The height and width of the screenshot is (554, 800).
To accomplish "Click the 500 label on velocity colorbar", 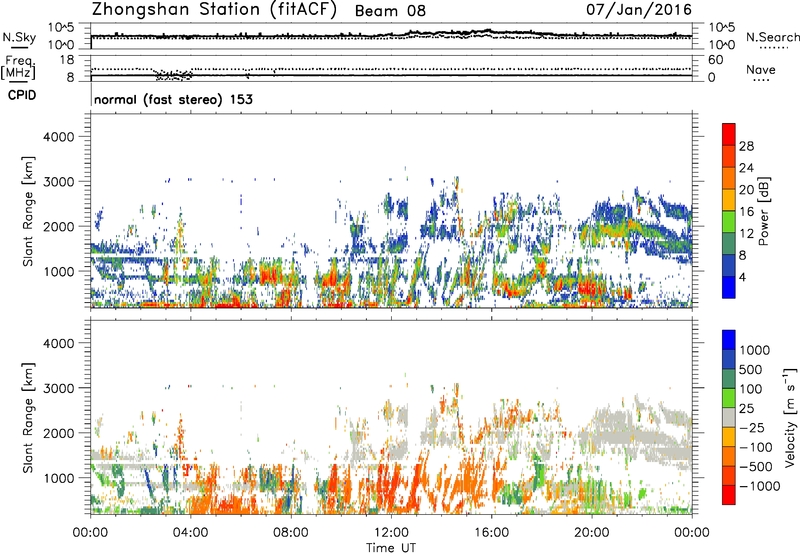I will pos(750,370).
